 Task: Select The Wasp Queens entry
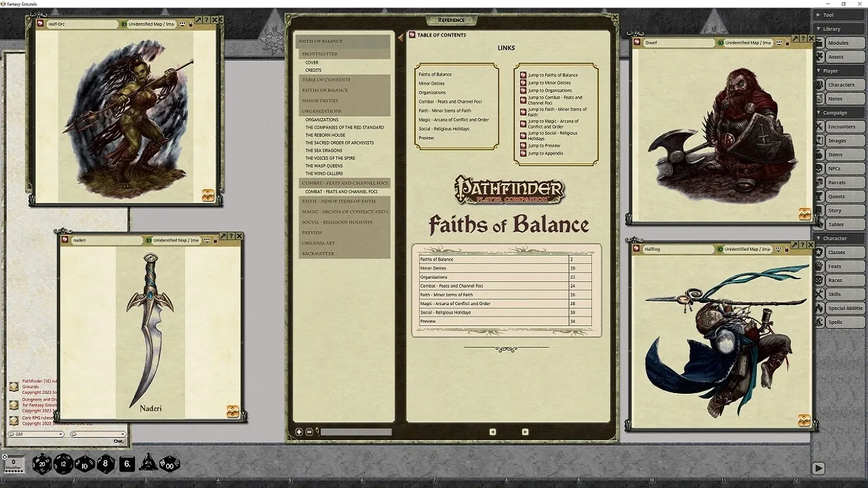[x=324, y=165]
